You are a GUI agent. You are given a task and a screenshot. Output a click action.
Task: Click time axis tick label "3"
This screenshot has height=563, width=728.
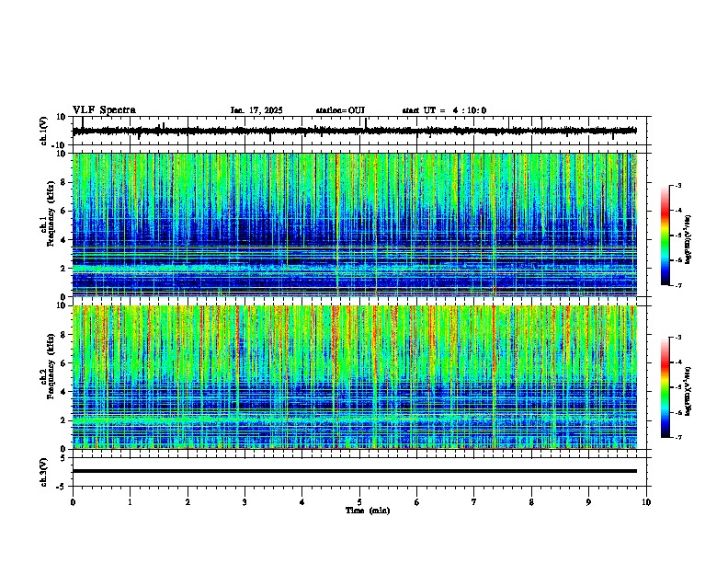[x=245, y=502]
